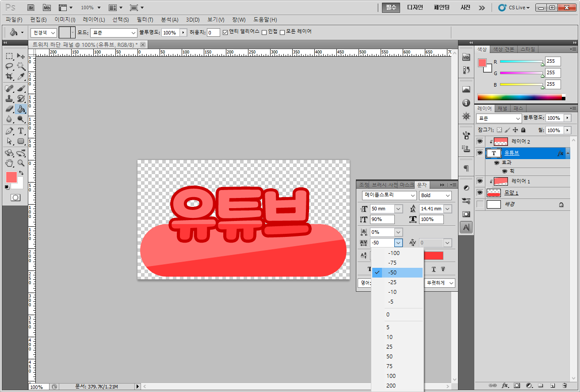The height and width of the screenshot is (392, 580).
Task: Toggle the Anti-alias checkbox
Action: pos(225,32)
